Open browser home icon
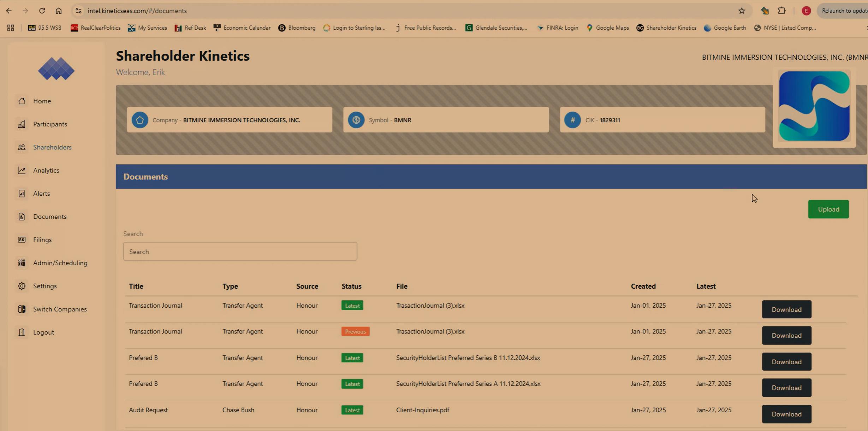This screenshot has height=431, width=868. click(59, 11)
